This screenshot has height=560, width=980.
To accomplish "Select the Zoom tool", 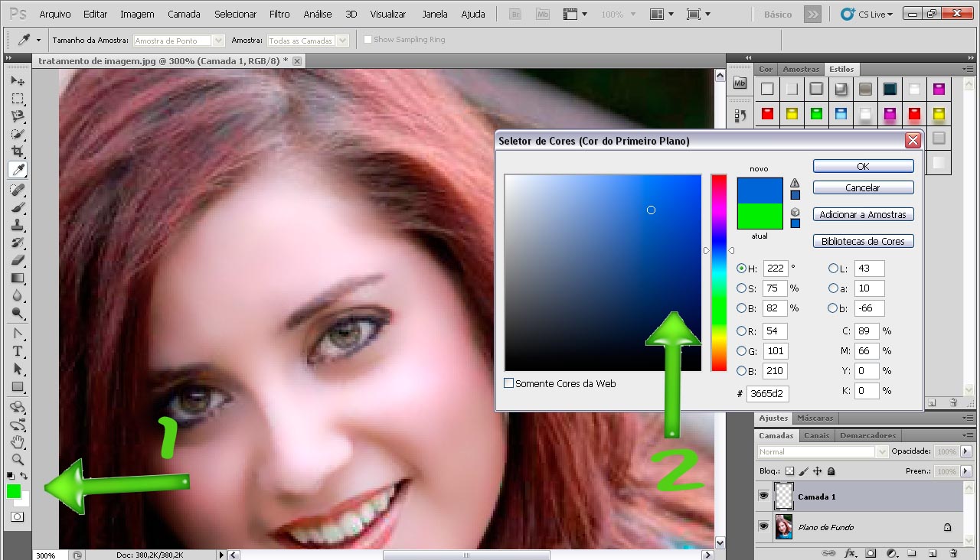I will tap(18, 460).
